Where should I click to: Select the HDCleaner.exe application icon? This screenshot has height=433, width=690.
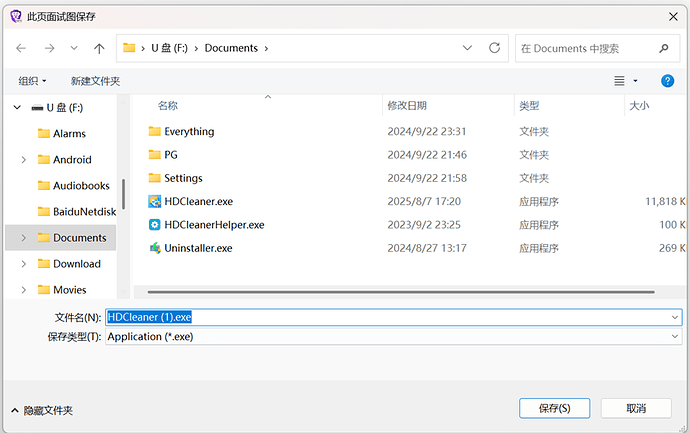pos(154,202)
